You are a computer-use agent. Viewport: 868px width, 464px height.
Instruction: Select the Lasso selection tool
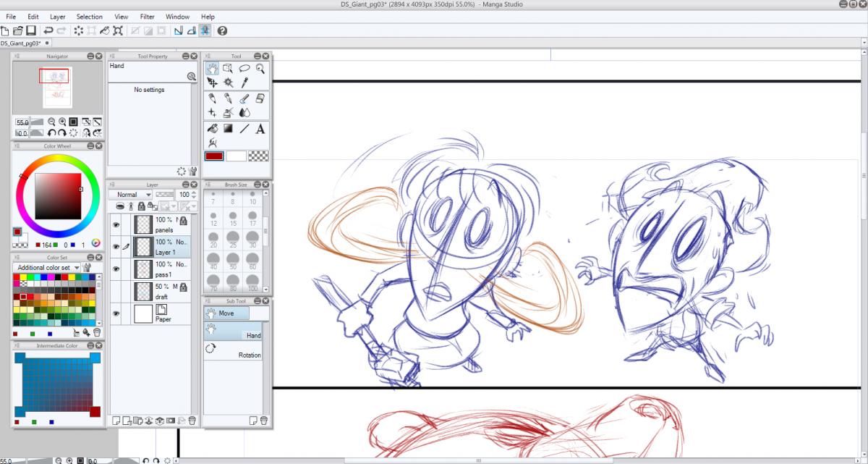(x=244, y=68)
